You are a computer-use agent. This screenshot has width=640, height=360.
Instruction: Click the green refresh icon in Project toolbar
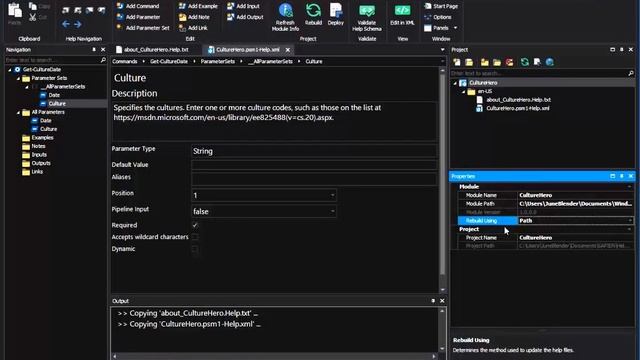[x=525, y=62]
